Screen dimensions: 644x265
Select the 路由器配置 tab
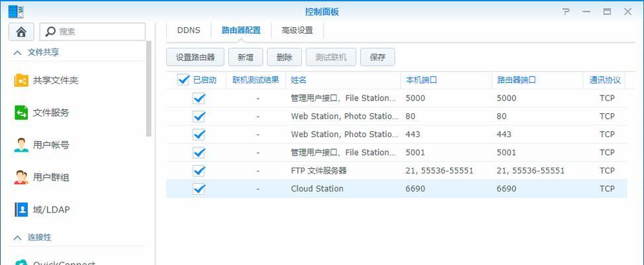point(241,30)
